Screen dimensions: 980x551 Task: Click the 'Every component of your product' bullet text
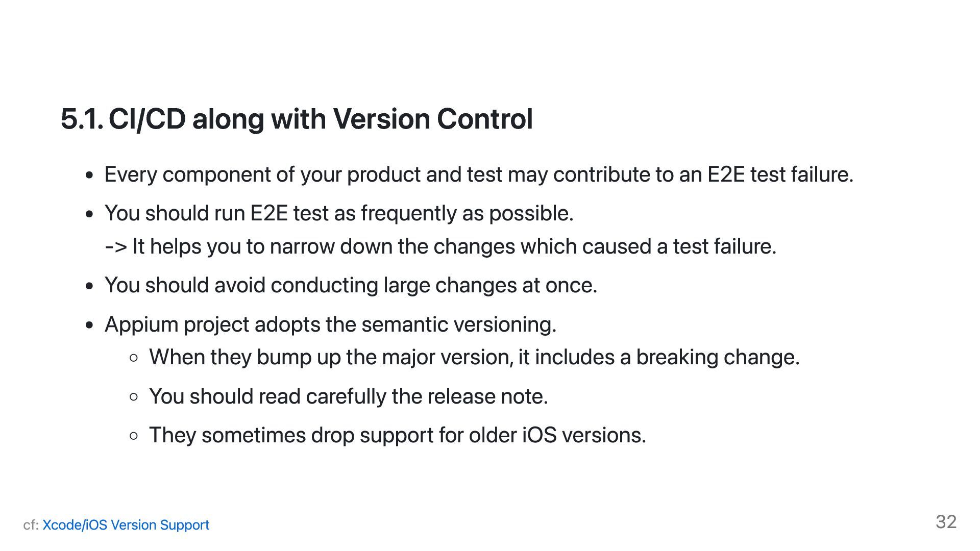[x=479, y=174]
